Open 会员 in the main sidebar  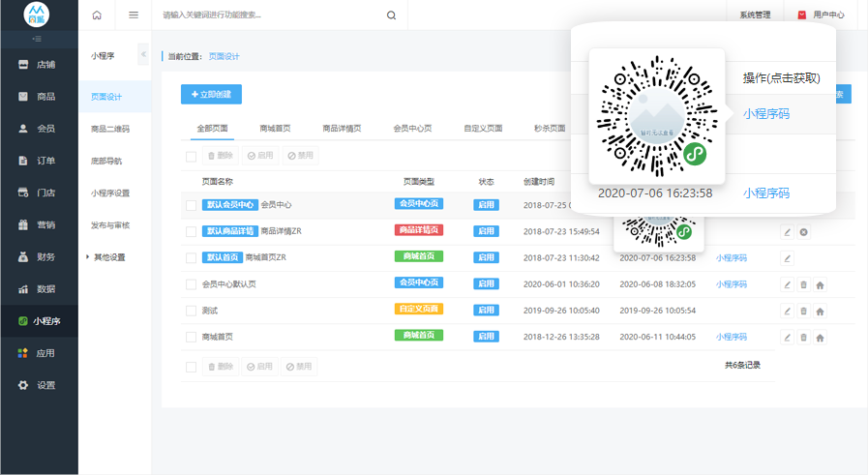(x=39, y=129)
